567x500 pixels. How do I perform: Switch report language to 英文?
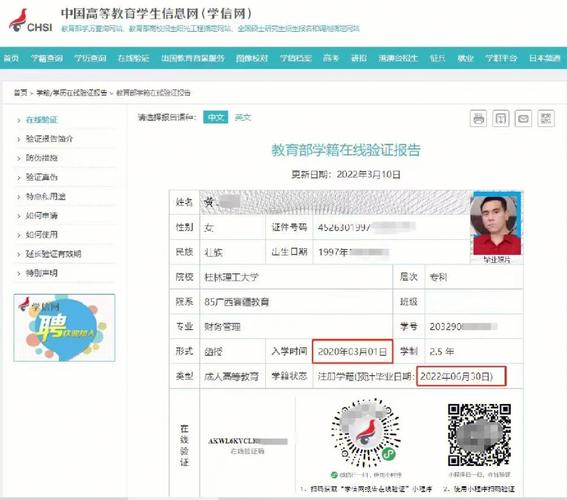coord(243,117)
